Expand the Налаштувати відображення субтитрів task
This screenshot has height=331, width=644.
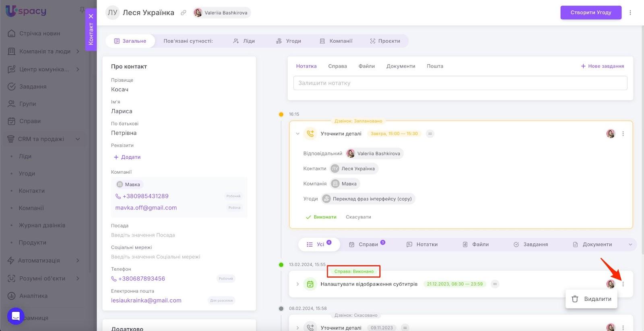[x=297, y=284]
